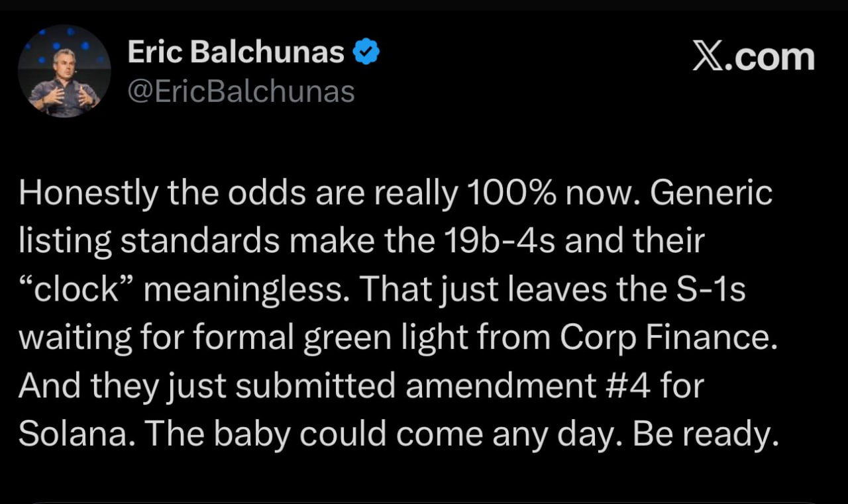This screenshot has width=848, height=504.
Task: Open the Eric Balchunas display name link
Action: click(x=235, y=52)
